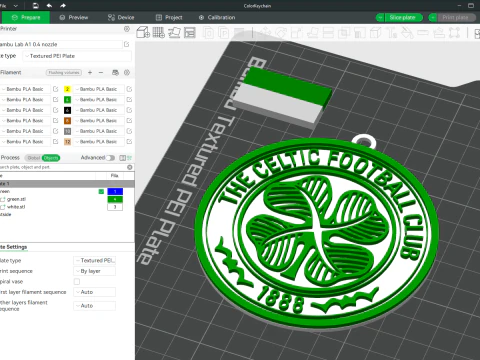Open printer settings gear icon
480x360 pixels.
(127, 29)
